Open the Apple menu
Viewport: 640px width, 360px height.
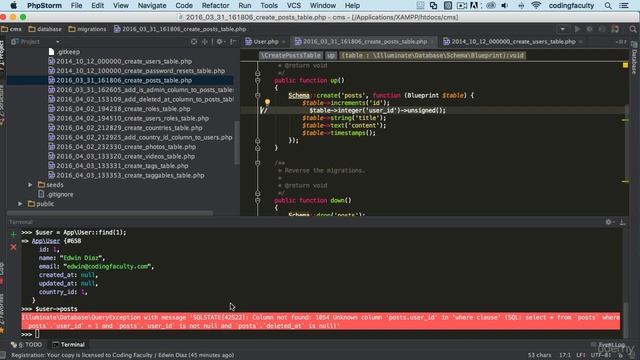[13, 5]
